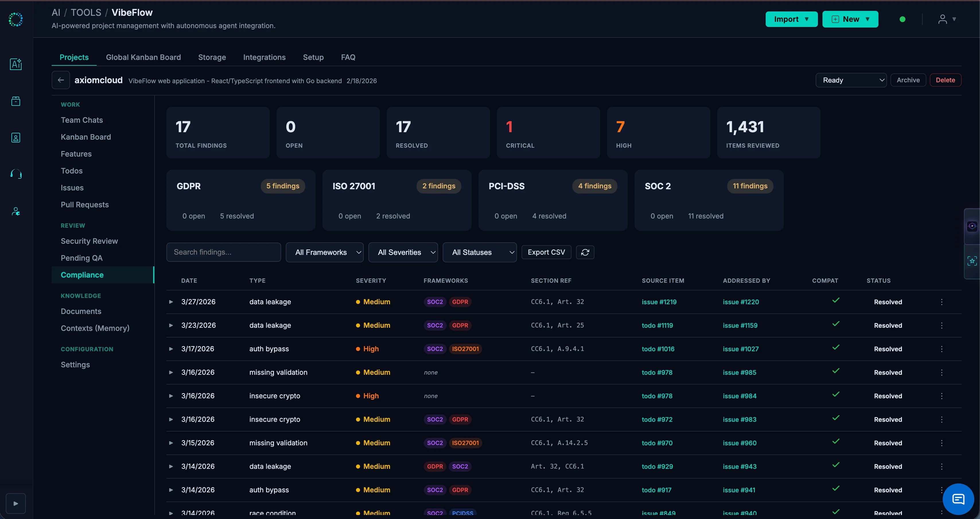Open addressed-by link issue #941
The width and height of the screenshot is (980, 519).
[x=739, y=490]
